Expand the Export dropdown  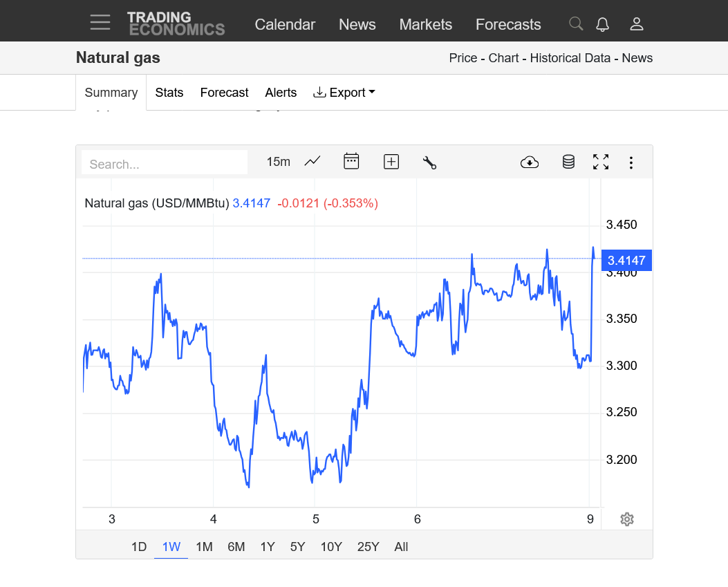tap(344, 93)
